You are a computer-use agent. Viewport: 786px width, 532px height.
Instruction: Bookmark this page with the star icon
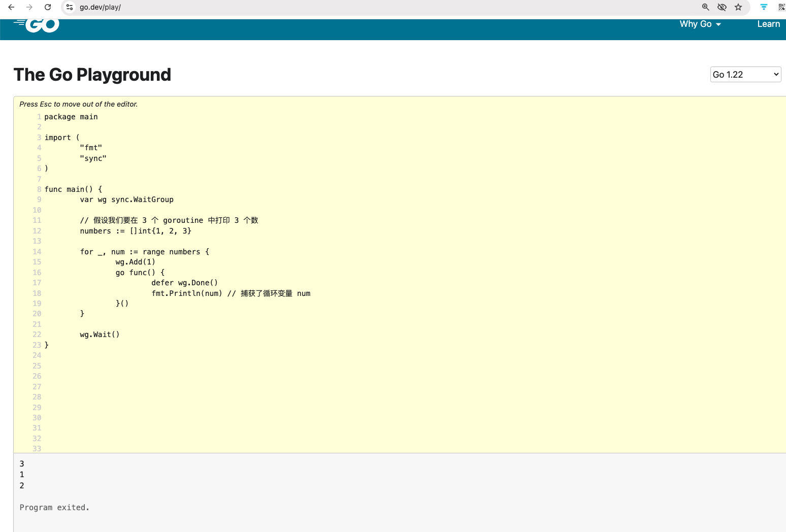click(738, 7)
